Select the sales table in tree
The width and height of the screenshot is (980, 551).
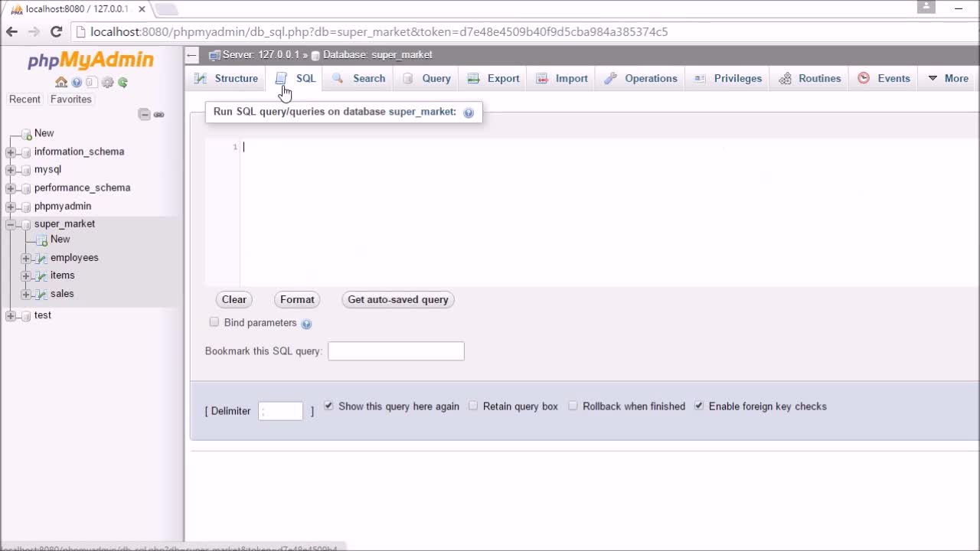pos(62,294)
